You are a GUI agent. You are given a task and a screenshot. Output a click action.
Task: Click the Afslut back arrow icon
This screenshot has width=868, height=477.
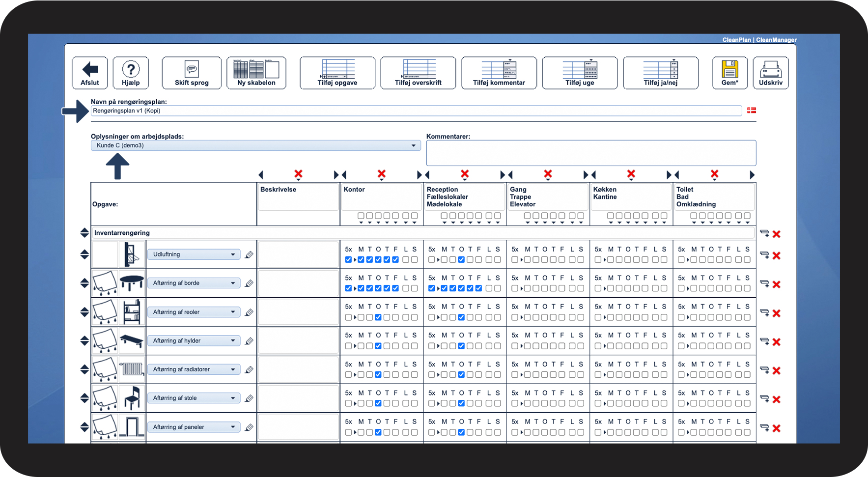coord(89,69)
